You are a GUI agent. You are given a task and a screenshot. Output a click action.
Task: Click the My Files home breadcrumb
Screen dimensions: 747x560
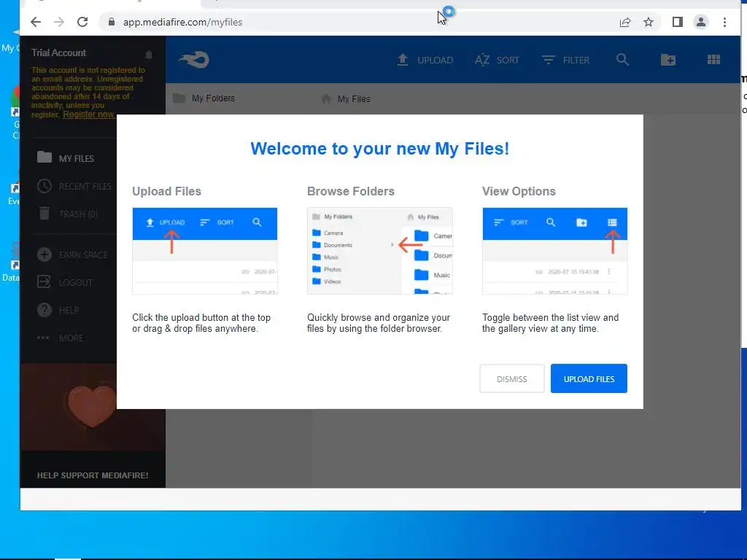click(346, 98)
